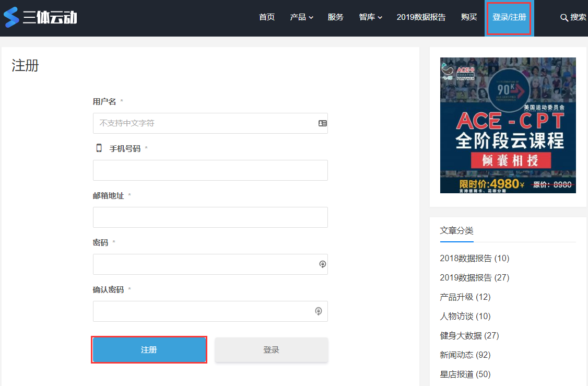Open the ACE-CPT course banner

click(508, 125)
